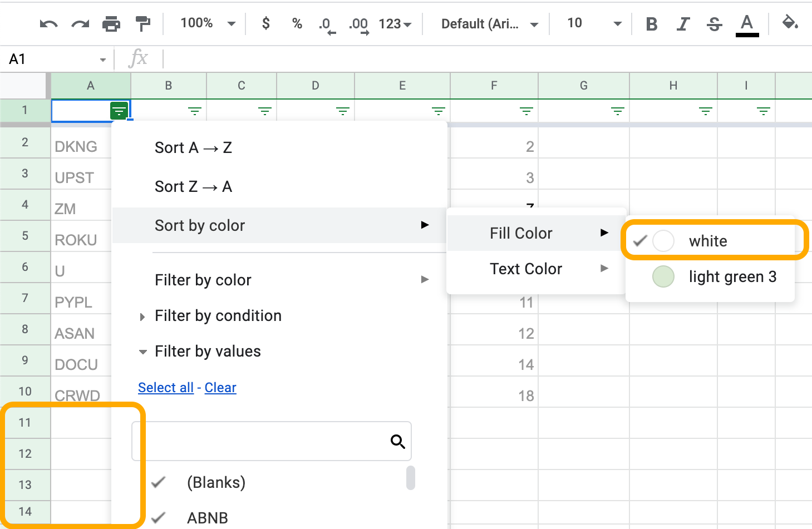Viewport: 812px width, 529px height.
Task: Collapse the Filter by values section
Action: click(x=143, y=352)
